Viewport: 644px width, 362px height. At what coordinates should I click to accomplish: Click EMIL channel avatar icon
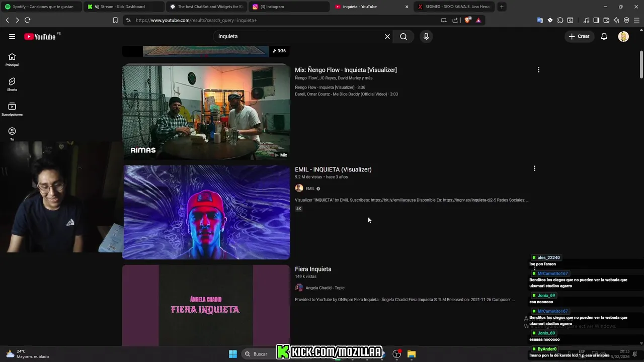[x=299, y=189]
